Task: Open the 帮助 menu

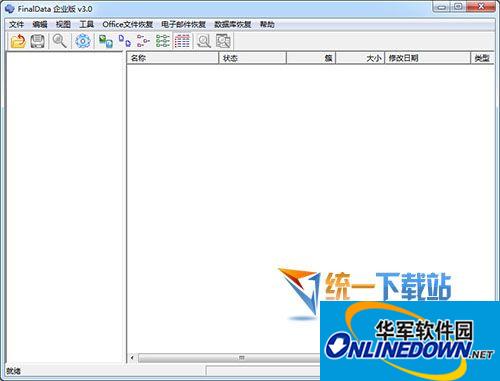Action: coord(267,24)
